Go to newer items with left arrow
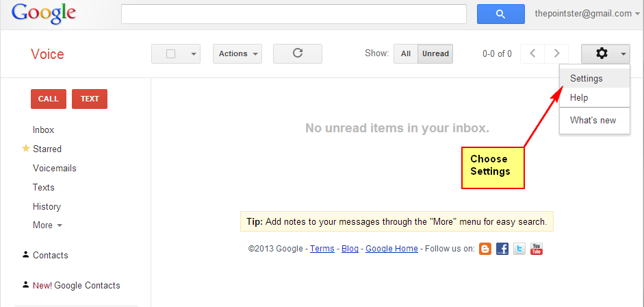The image size is (644, 307). tap(532, 53)
